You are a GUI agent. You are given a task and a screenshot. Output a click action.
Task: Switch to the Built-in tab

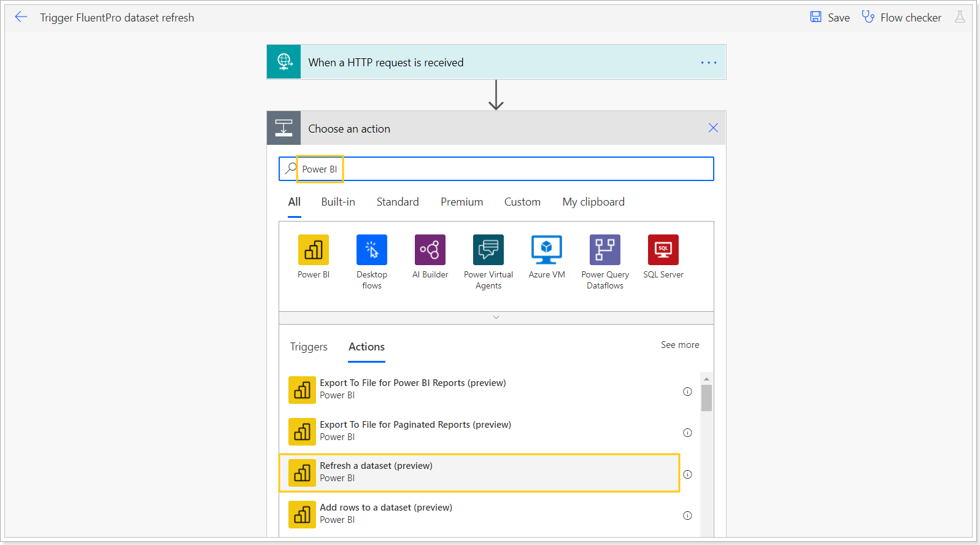click(x=338, y=202)
